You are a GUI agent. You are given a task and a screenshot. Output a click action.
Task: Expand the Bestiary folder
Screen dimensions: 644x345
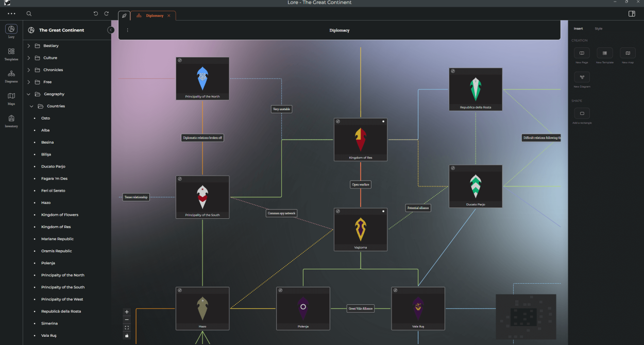[29, 46]
